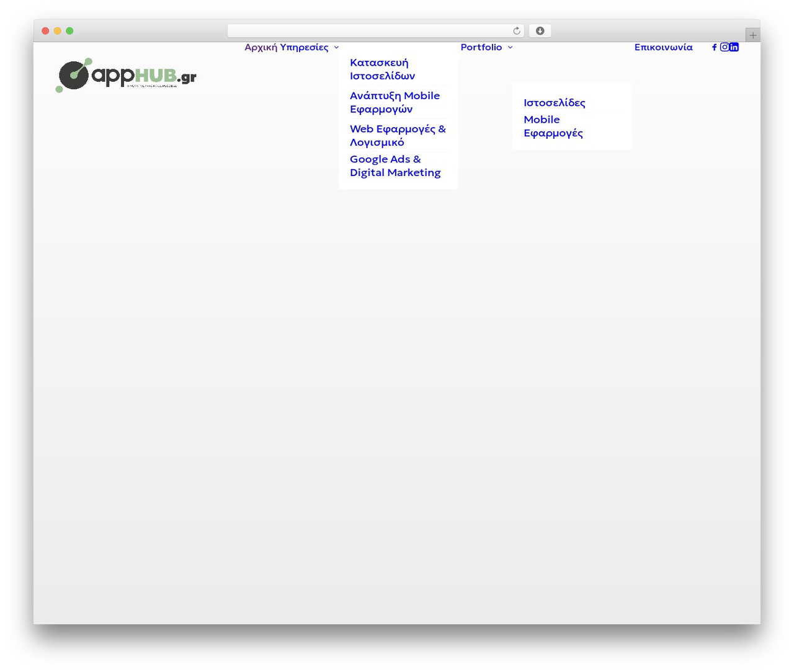Go to Αρχική menu item
This screenshot has width=794, height=672.
(x=261, y=47)
